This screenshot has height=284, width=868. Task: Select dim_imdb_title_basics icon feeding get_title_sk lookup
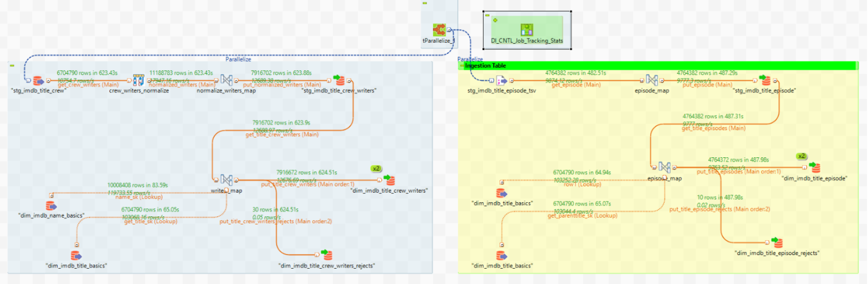(77, 255)
